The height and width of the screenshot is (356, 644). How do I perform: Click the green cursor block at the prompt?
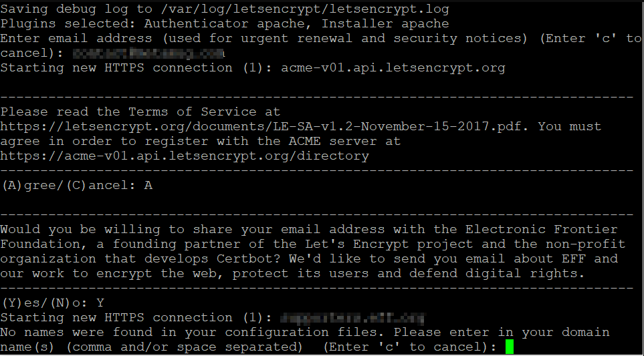click(510, 347)
